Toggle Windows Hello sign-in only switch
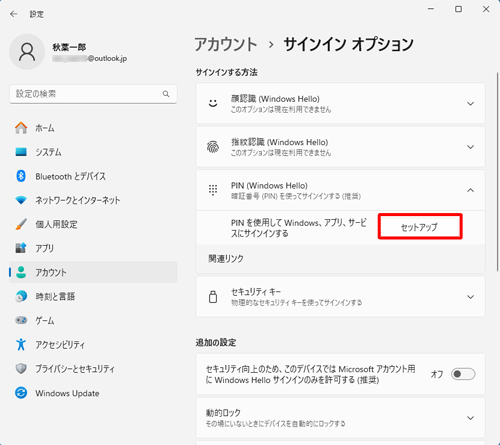 (x=463, y=374)
